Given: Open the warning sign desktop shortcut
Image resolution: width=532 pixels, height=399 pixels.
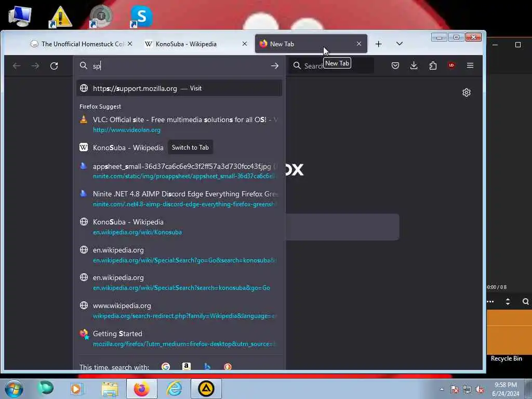Looking at the screenshot, I should 60,16.
